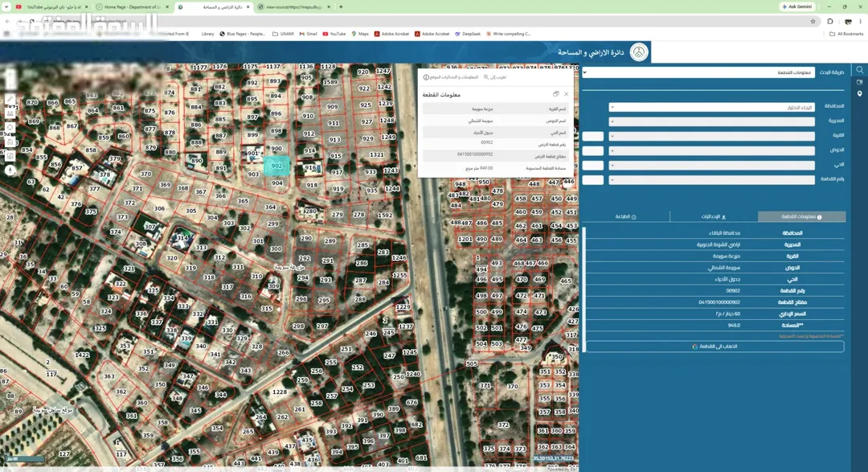Open the measure ruler map tool
Viewport: 868px width, 472px height.
[x=10, y=113]
